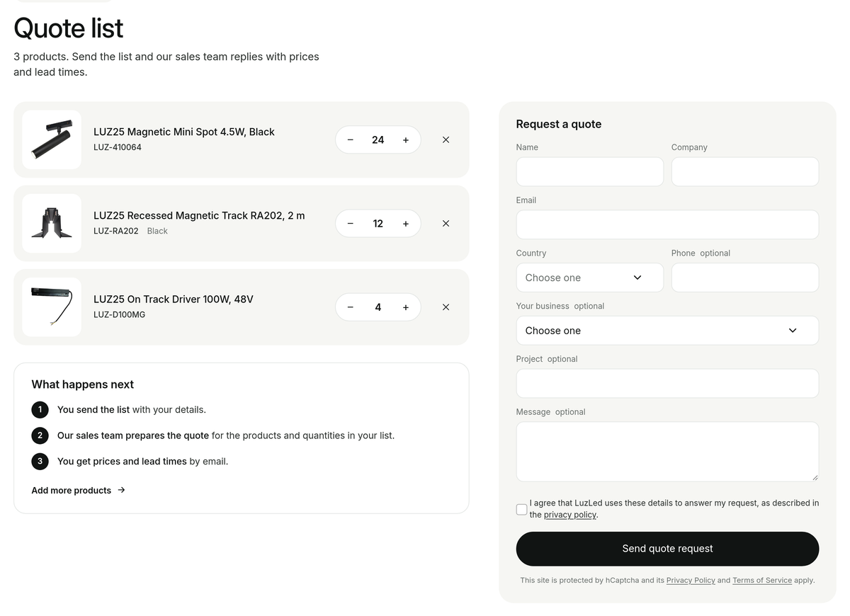Click the quantity value 24

tap(378, 140)
